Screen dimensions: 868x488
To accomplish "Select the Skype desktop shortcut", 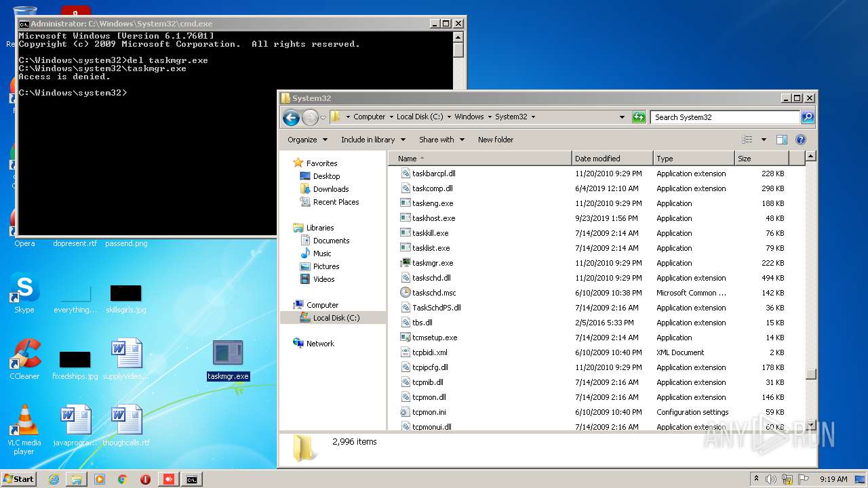I will coord(24,293).
